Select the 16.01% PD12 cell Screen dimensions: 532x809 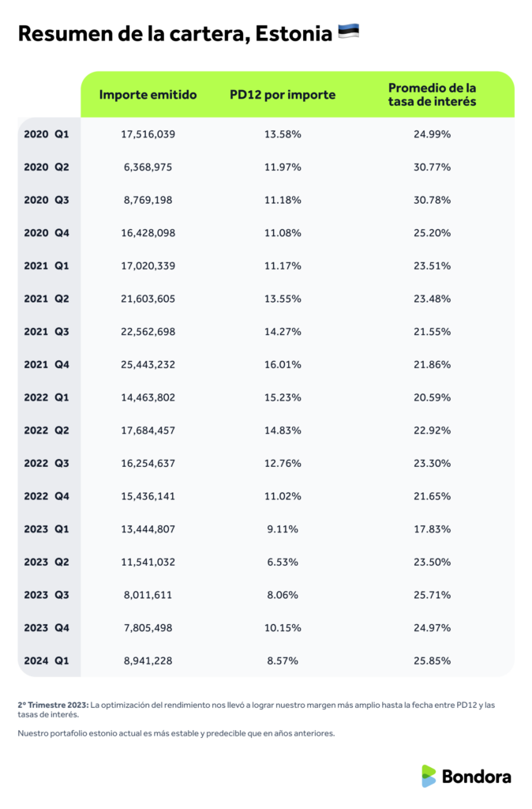(283, 364)
